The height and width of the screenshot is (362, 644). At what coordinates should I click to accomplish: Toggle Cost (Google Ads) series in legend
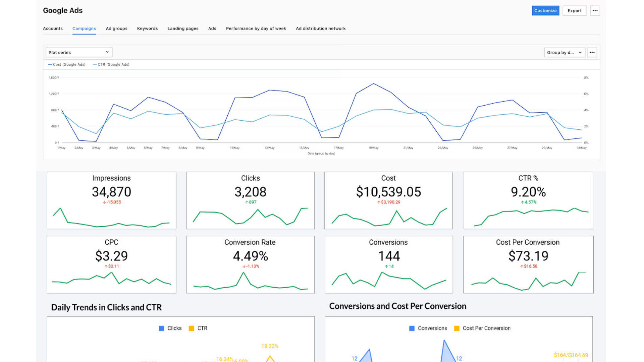pyautogui.click(x=67, y=64)
